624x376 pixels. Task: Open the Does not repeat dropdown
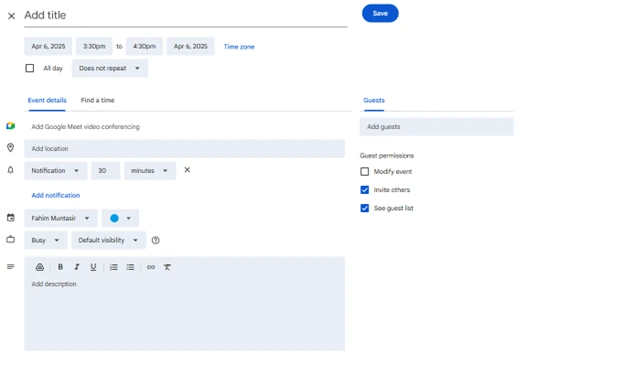pos(110,68)
